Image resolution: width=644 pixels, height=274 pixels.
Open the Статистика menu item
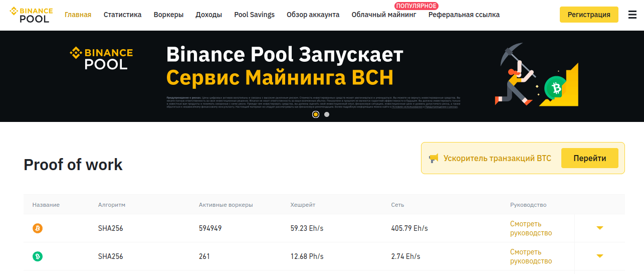point(122,15)
